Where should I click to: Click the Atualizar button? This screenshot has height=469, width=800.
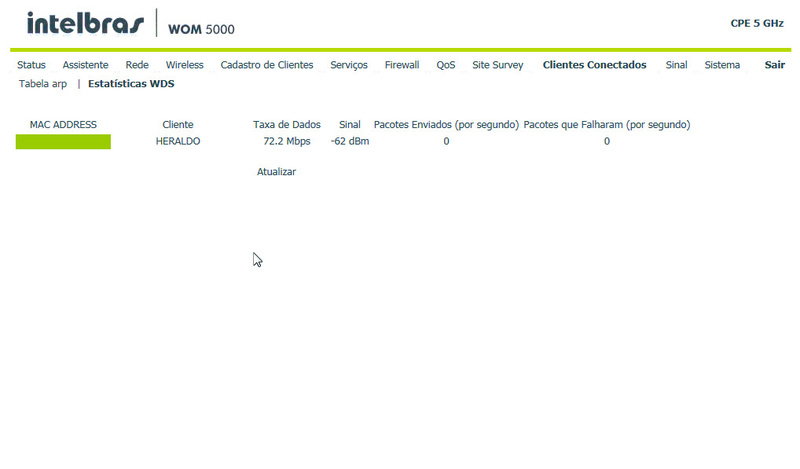[x=276, y=171]
